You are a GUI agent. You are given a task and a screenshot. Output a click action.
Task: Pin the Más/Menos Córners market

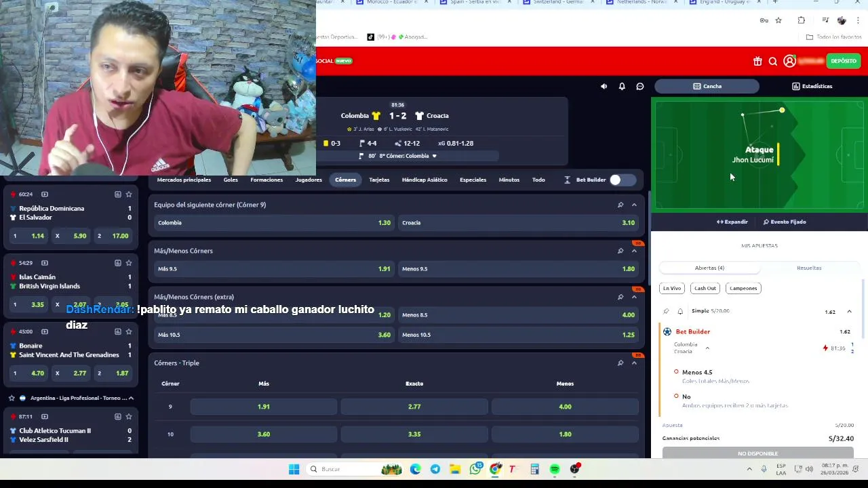(x=620, y=251)
